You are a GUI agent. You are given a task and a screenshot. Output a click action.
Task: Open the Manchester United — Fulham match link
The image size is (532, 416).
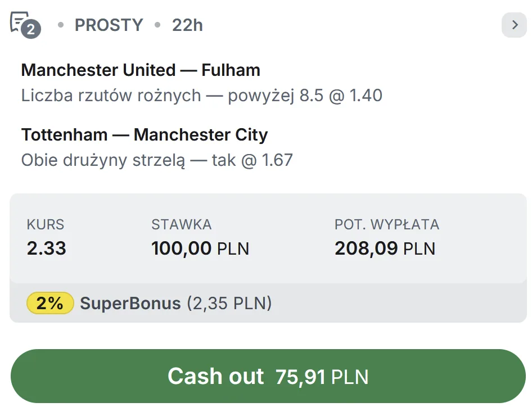point(140,70)
